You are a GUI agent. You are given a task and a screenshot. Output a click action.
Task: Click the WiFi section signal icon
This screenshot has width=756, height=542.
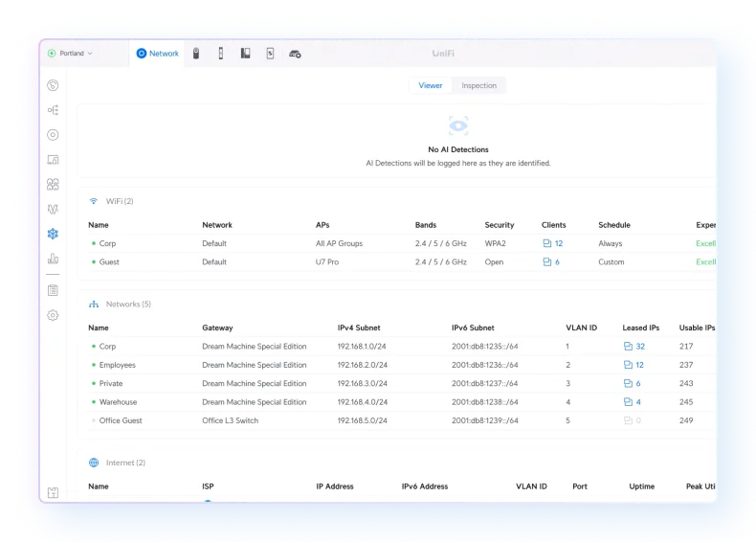click(94, 201)
